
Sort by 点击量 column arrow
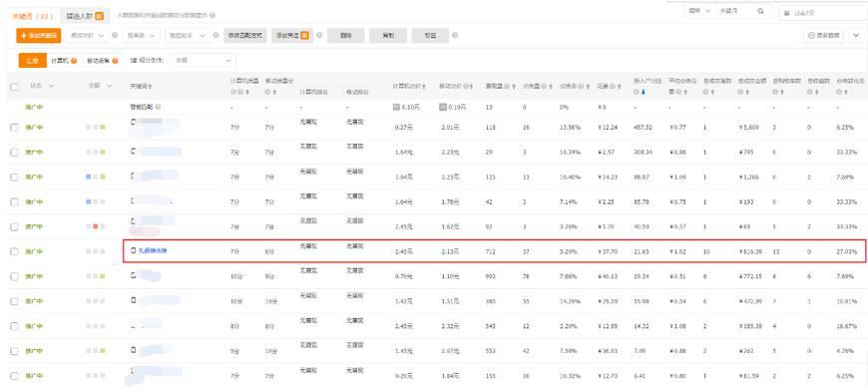tap(552, 87)
